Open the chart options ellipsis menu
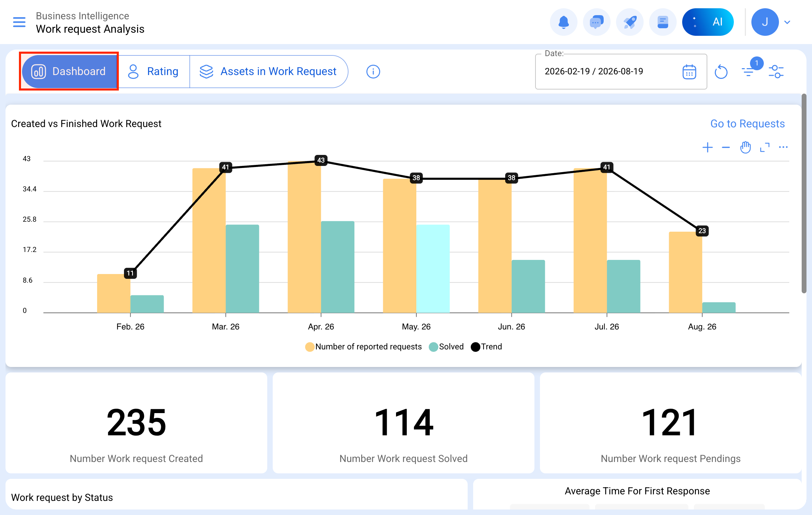812x515 pixels. pyautogui.click(x=783, y=147)
